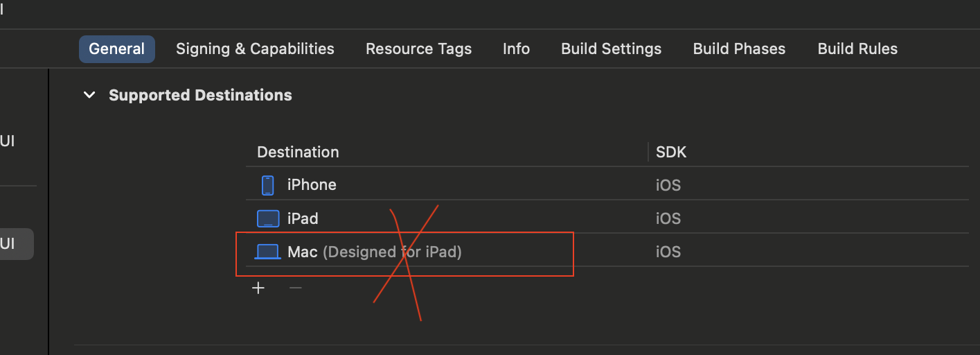Switch to the General tab
Image resolution: width=980 pixels, height=355 pixels.
tap(117, 49)
